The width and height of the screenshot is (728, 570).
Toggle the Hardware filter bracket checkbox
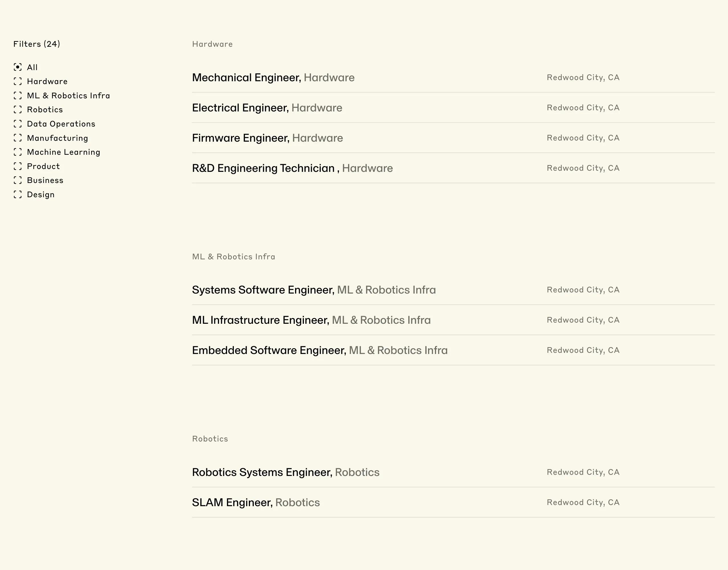[x=18, y=81]
